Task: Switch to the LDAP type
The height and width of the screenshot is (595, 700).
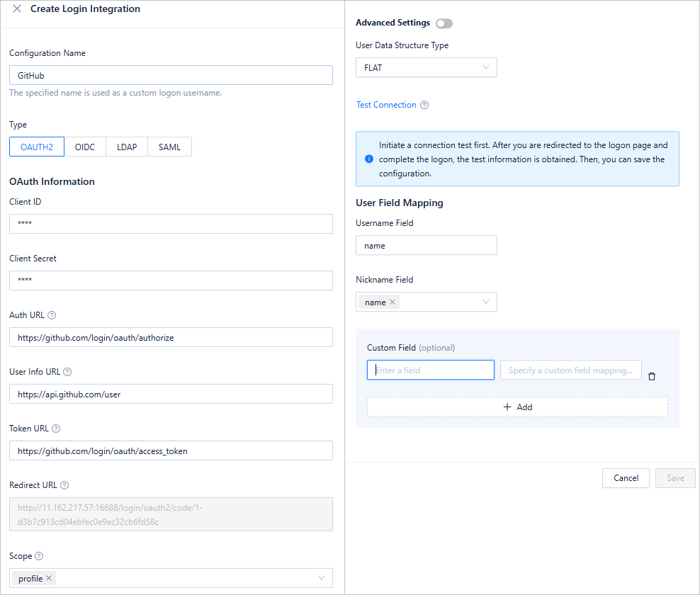Action: (127, 147)
